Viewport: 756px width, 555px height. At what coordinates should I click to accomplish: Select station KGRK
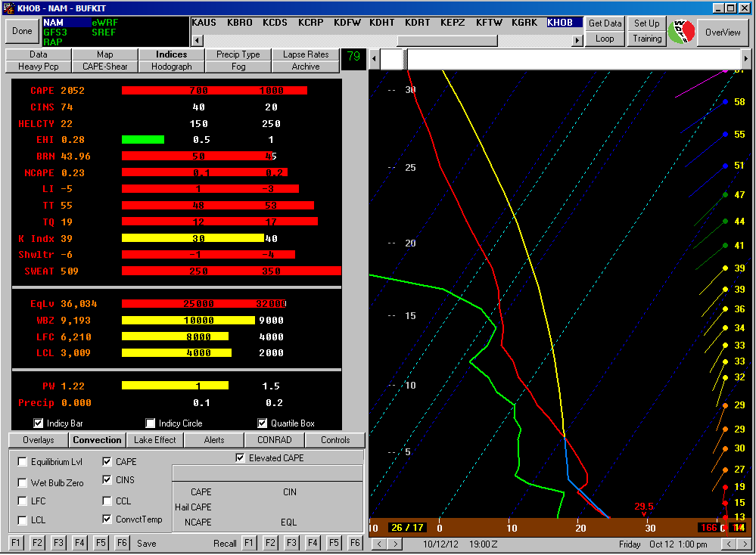pyautogui.click(x=524, y=23)
